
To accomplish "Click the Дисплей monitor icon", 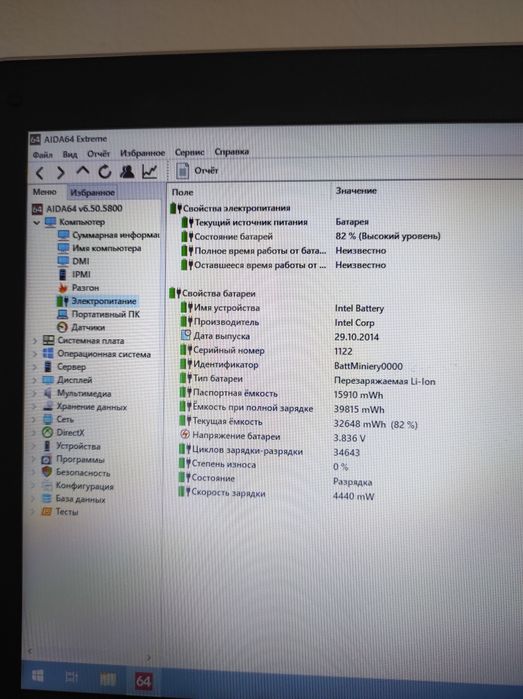I will (48, 380).
